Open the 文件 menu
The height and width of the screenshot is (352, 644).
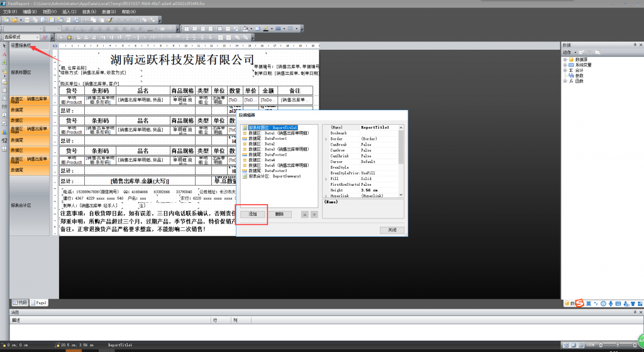click(10, 12)
